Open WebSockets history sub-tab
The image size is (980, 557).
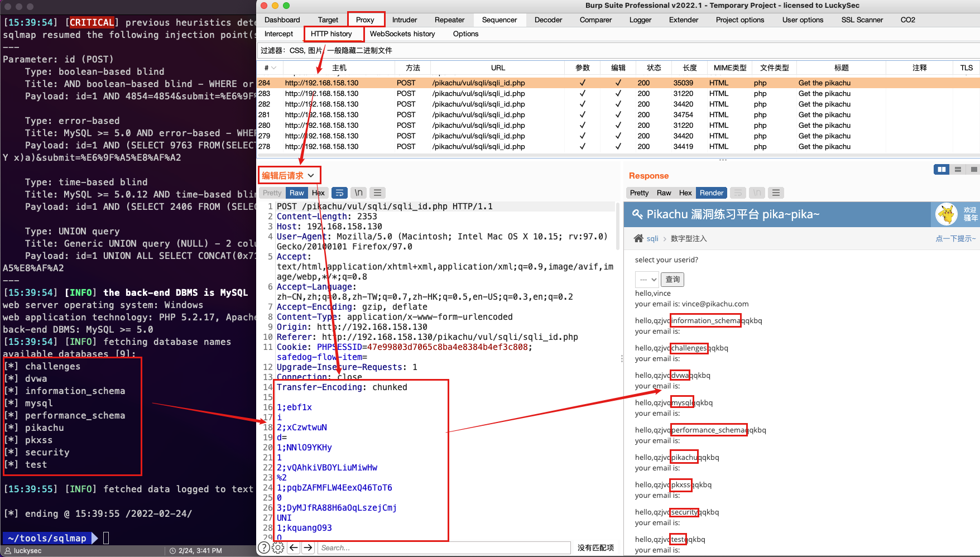coord(402,33)
